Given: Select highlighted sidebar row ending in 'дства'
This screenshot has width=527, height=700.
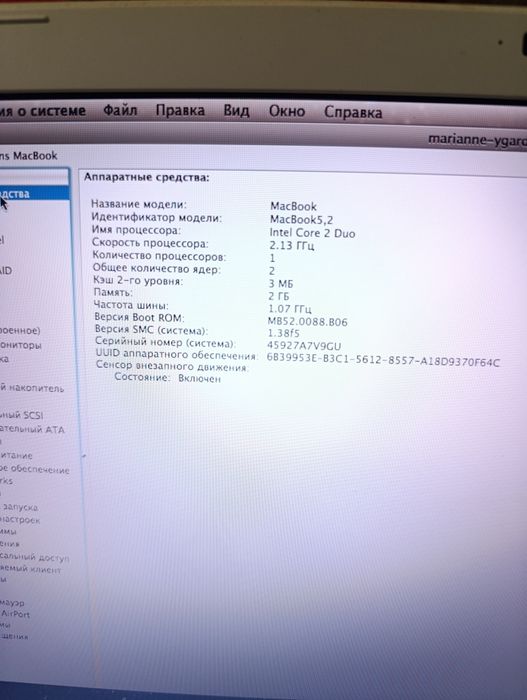Looking at the screenshot, I should pyautogui.click(x=34, y=193).
